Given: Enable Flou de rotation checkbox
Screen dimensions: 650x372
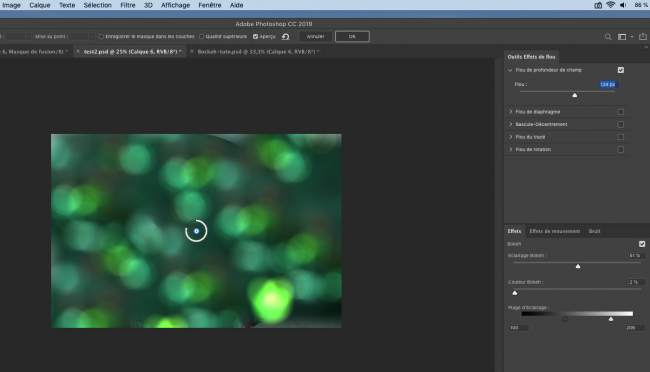Looking at the screenshot, I should coord(621,149).
